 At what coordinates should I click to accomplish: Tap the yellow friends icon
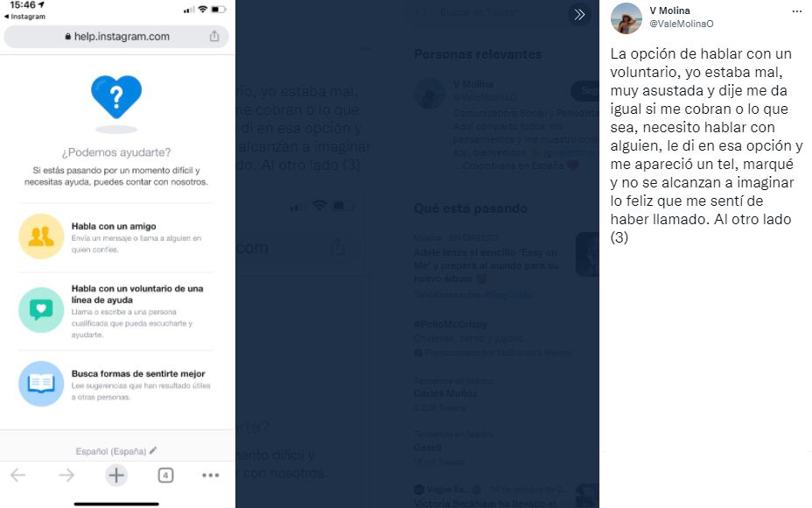(x=41, y=236)
